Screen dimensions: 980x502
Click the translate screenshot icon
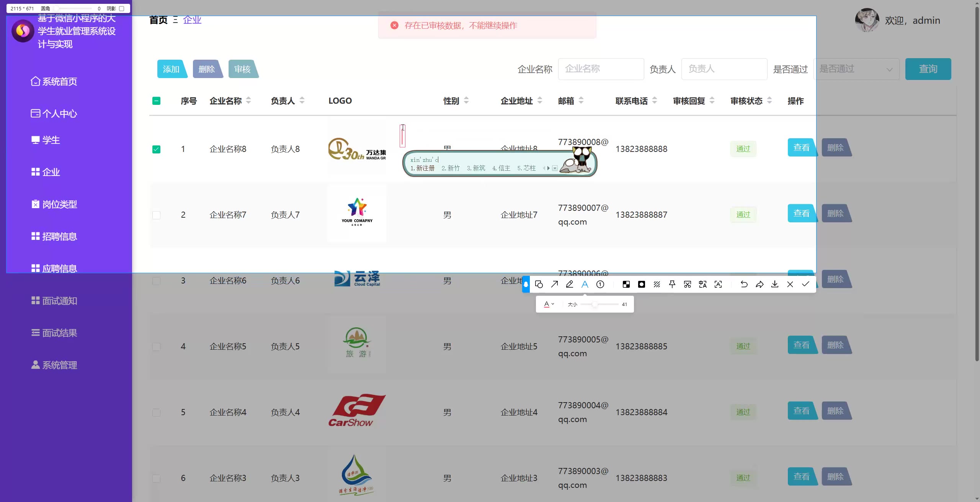click(703, 284)
